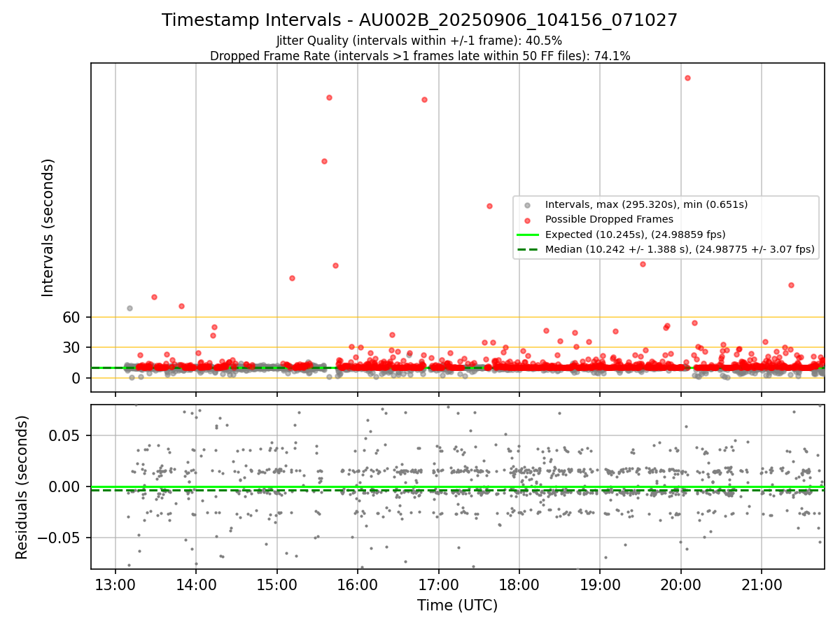The width and height of the screenshot is (840, 630).
Task: Click the 'Residuals (seconds)' y-axis label
Action: pos(22,487)
